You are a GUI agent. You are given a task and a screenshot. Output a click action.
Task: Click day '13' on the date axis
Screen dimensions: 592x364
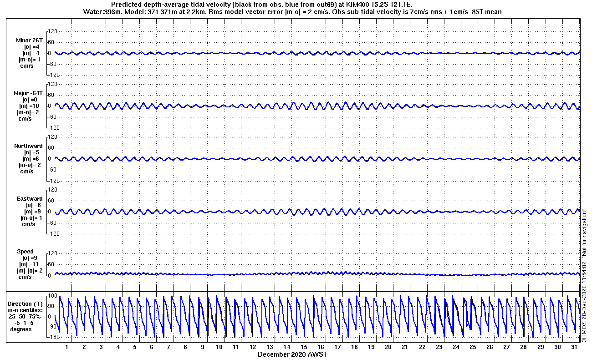(x=270, y=347)
